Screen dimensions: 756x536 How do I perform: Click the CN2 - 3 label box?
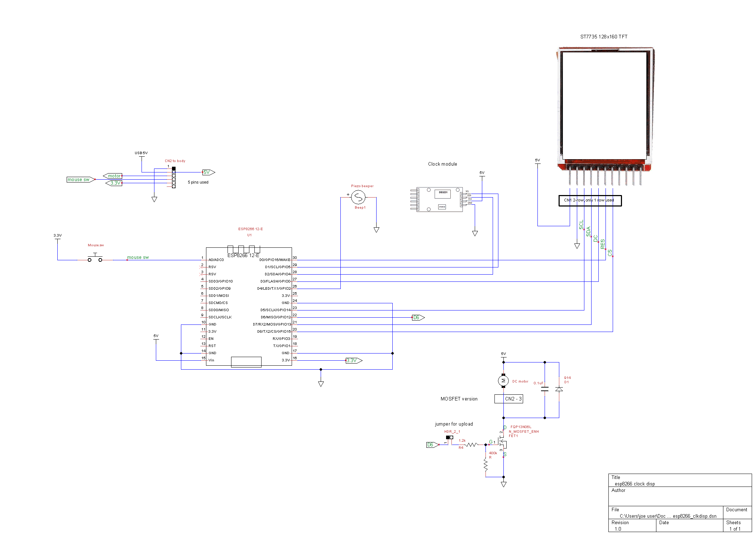508,399
